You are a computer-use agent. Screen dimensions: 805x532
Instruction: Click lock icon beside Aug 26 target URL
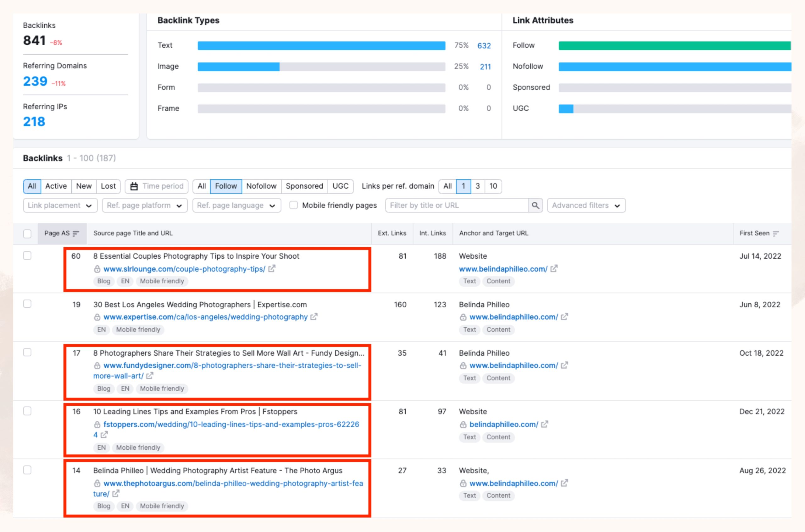pyautogui.click(x=463, y=483)
